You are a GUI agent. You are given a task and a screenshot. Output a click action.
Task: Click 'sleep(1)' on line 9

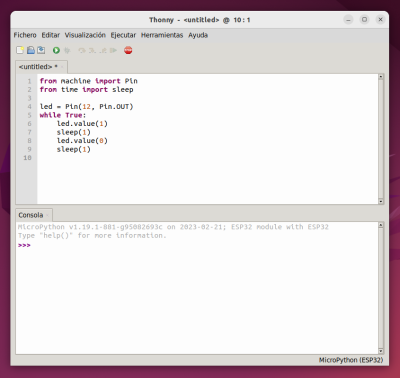coord(74,149)
